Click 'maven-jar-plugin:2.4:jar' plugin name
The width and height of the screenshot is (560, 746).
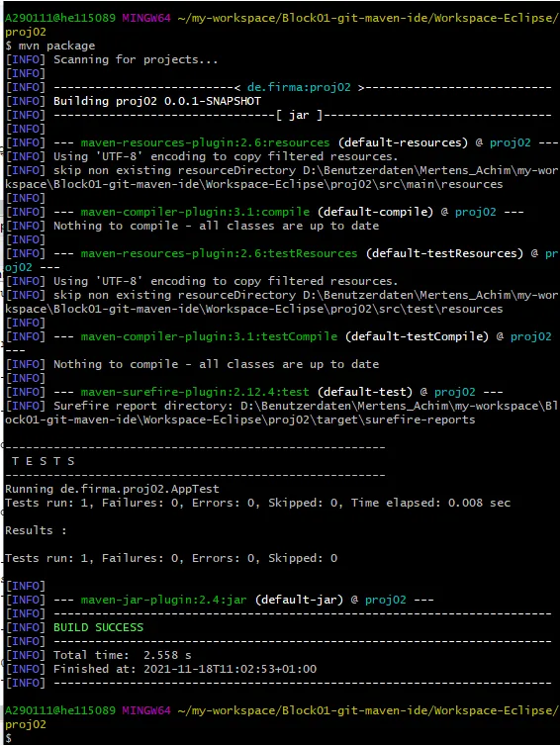pyautogui.click(x=163, y=600)
